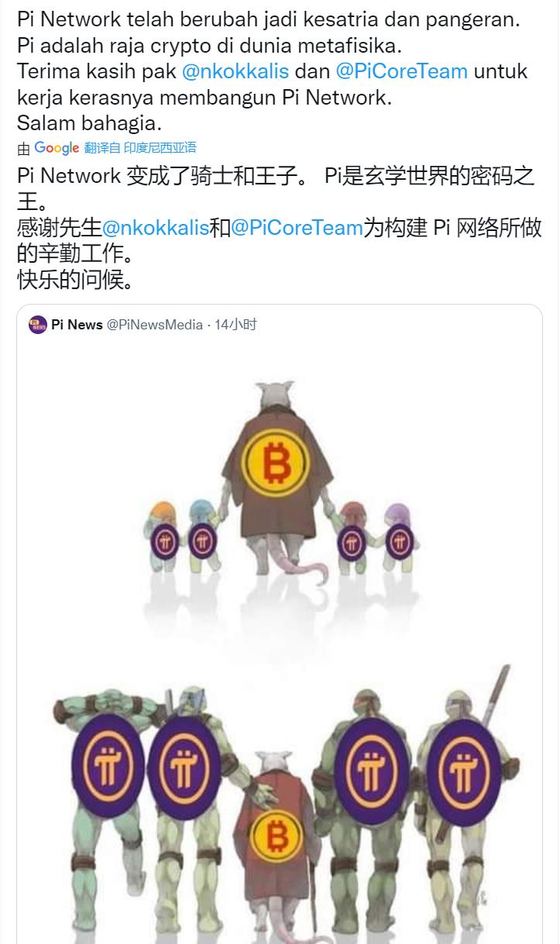Click the rightmost large Pi coin shell
The width and height of the screenshot is (560, 944).
(x=465, y=771)
